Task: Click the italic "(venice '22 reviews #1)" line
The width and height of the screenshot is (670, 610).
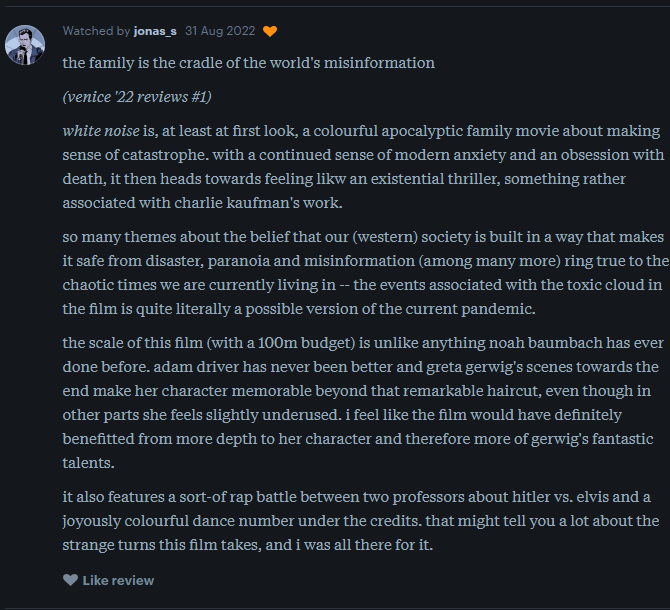Action: pos(137,97)
